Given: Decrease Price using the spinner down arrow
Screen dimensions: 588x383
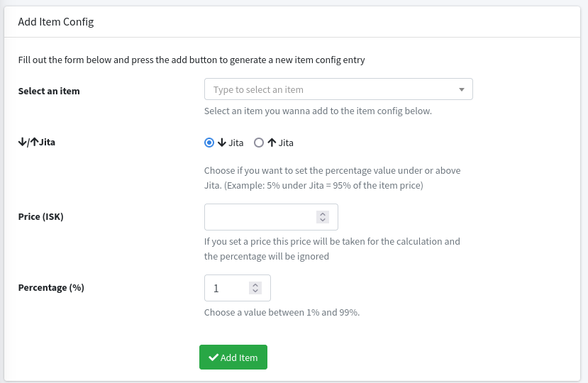Looking at the screenshot, I should 323,221.
